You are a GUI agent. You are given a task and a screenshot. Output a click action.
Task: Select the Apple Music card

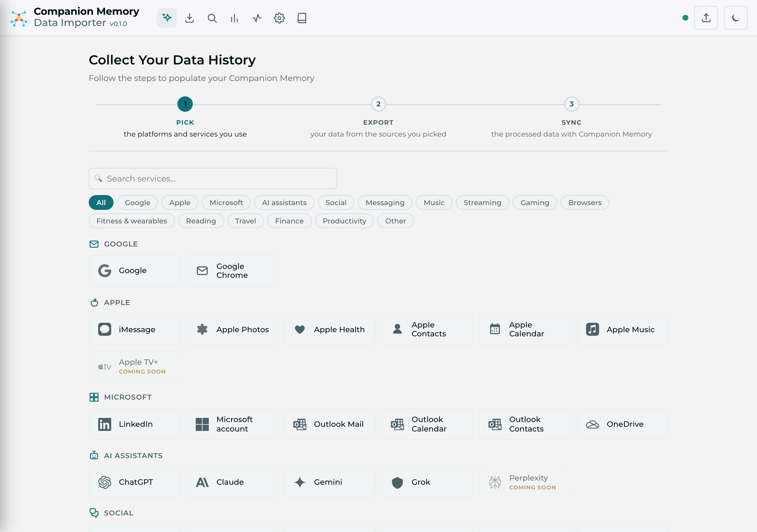pos(622,329)
